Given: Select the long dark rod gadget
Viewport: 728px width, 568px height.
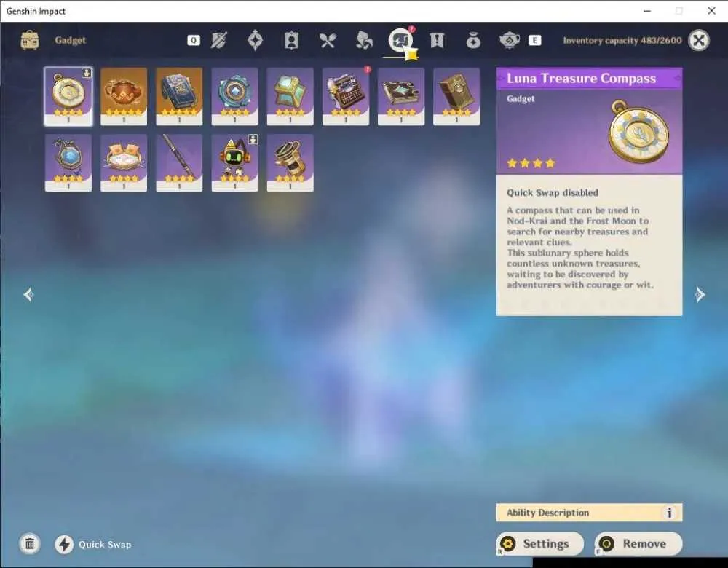Looking at the screenshot, I should pyautogui.click(x=179, y=163).
